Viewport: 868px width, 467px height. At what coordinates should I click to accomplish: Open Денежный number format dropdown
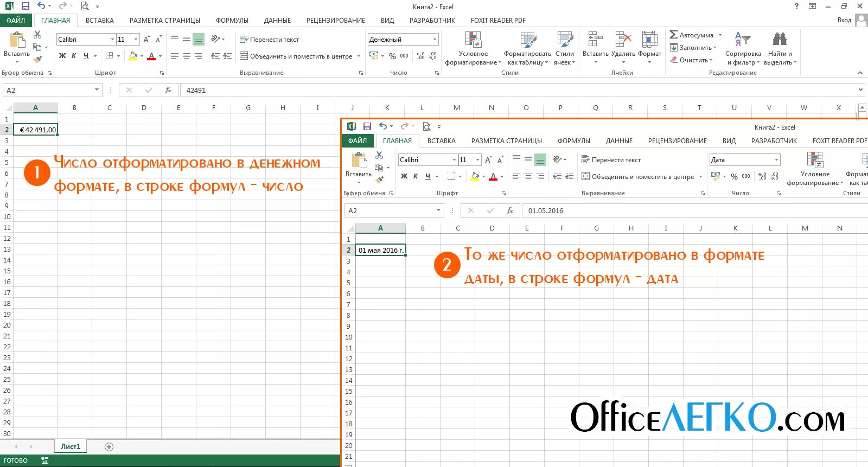(435, 40)
